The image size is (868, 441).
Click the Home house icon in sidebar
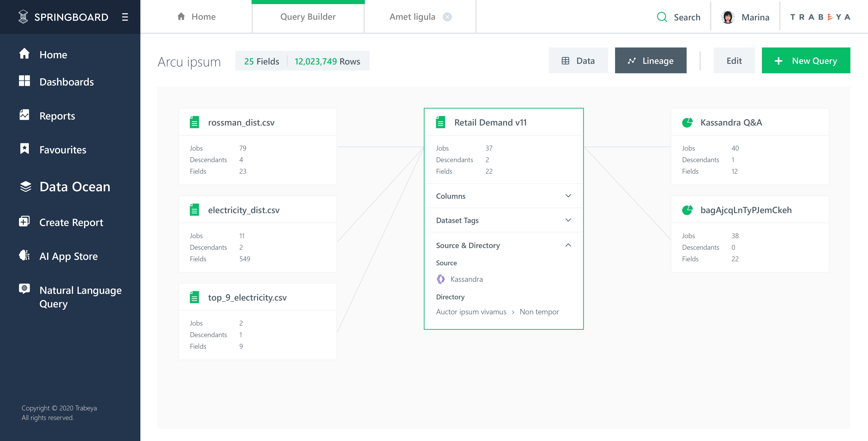(x=24, y=54)
